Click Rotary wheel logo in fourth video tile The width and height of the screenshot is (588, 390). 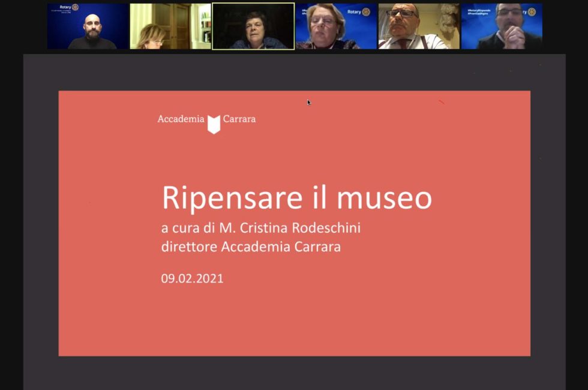366,11
